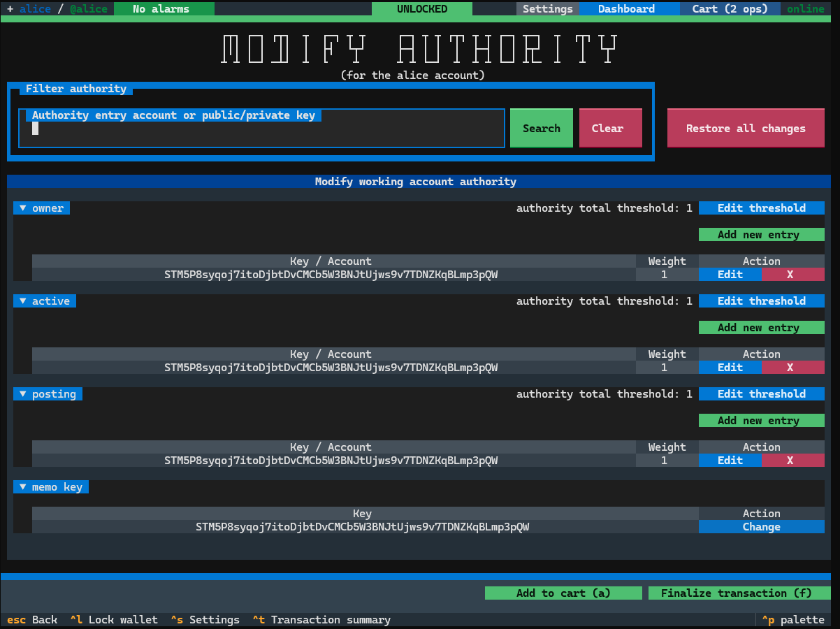Screen dimensions: 840x629
Task: Add new entry to posting authority
Action: coord(762,421)
